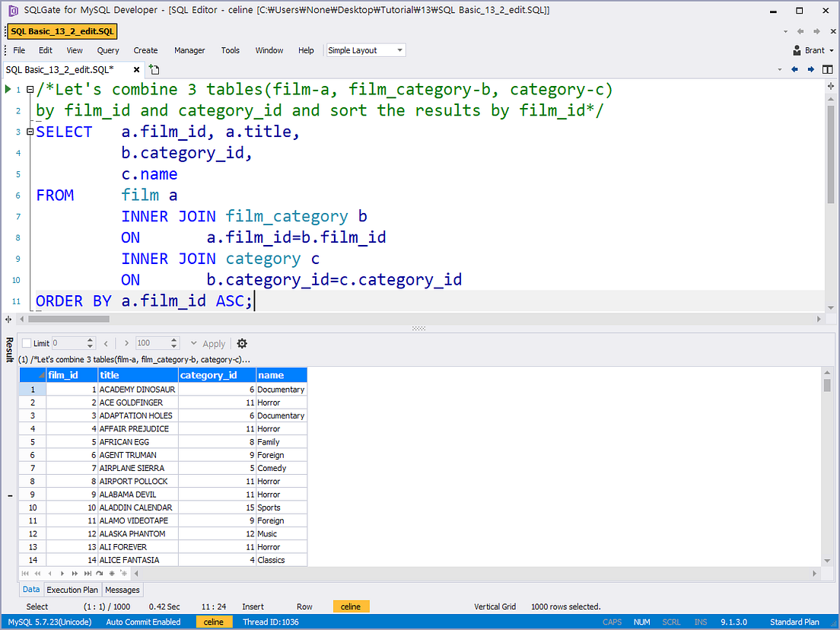The width and height of the screenshot is (840, 630).
Task: Navigate forward using the blue arrow icon
Action: (810, 68)
